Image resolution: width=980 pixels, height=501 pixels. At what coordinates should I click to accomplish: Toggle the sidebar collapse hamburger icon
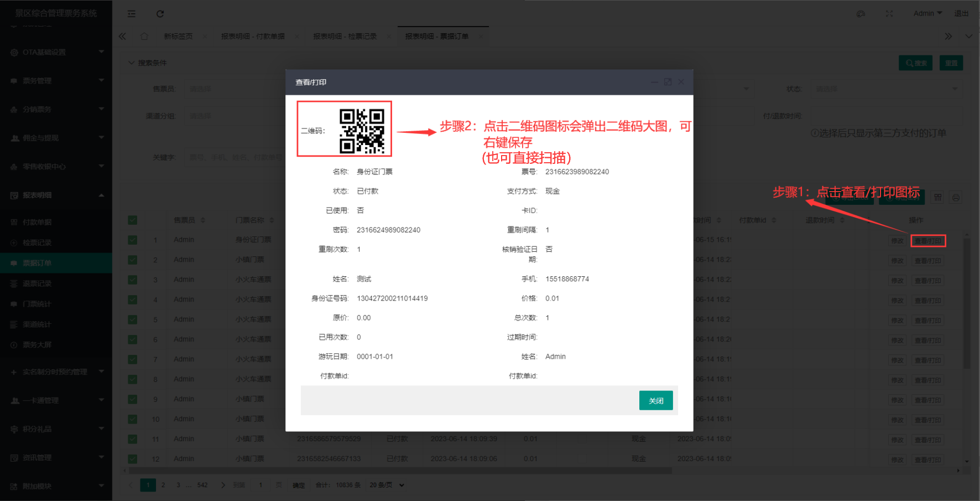click(131, 14)
